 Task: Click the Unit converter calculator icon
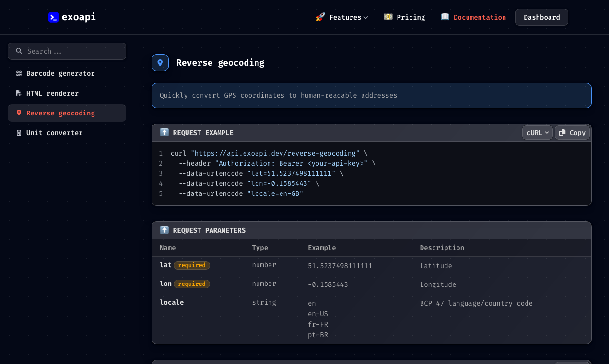[19, 133]
